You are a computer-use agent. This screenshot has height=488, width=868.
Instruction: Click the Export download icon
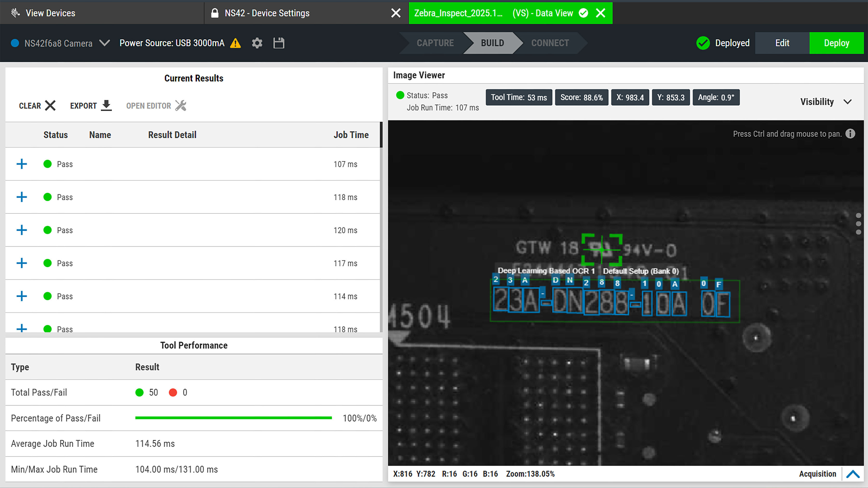106,106
